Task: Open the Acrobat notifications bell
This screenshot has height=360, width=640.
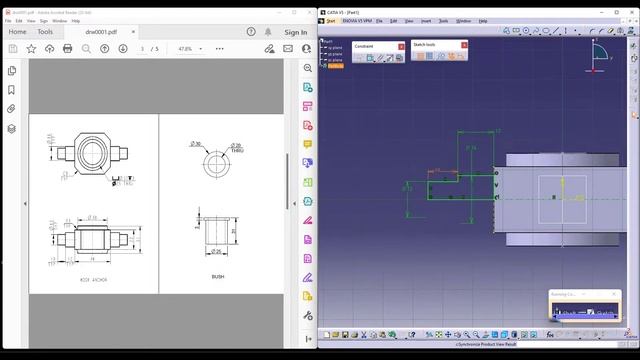Action: [268, 32]
